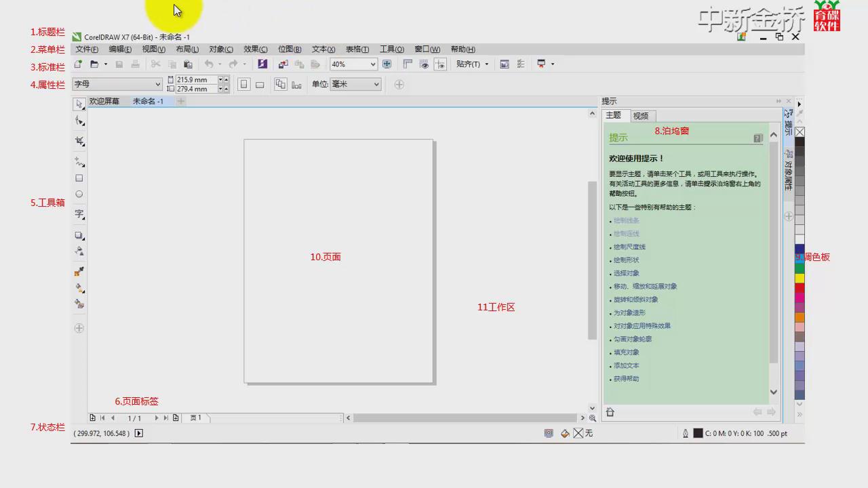
Task: Expand the color palette flyout arrow at bottom
Action: click(x=800, y=414)
